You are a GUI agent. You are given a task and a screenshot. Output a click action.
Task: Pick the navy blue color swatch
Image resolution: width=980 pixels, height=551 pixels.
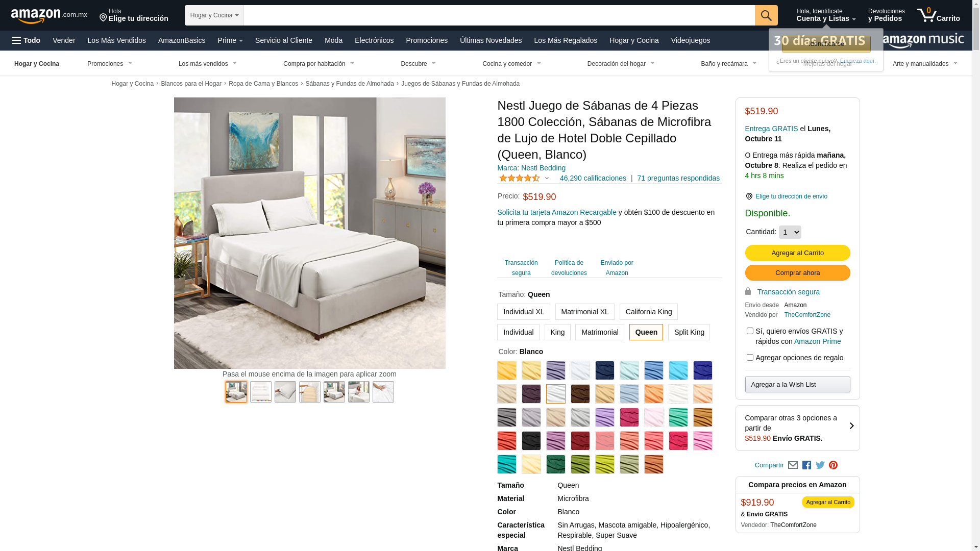click(605, 370)
